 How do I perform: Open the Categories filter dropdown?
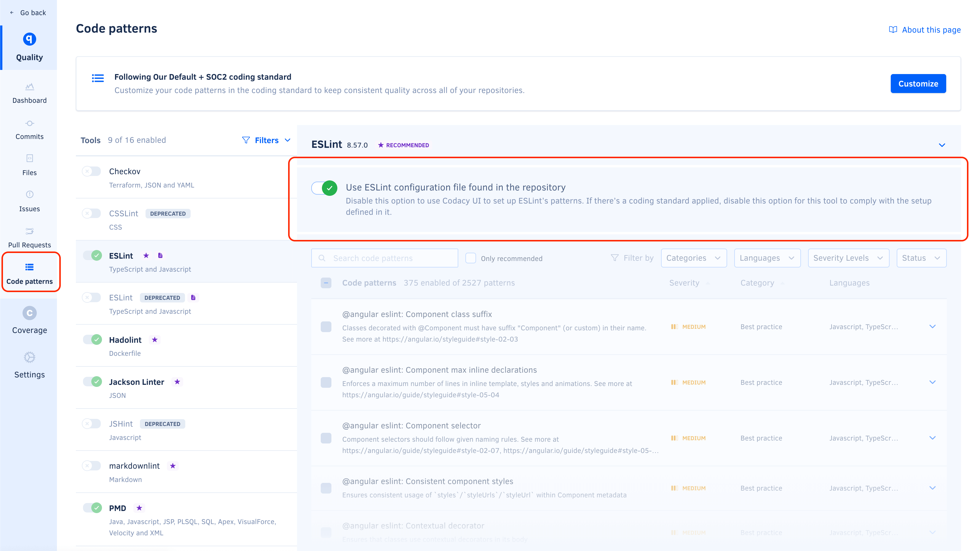coord(694,258)
